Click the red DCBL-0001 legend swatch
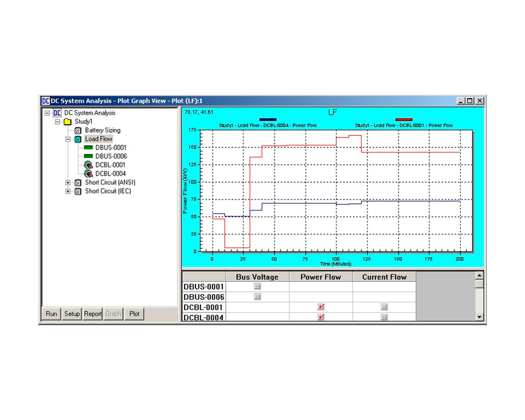 [404, 119]
